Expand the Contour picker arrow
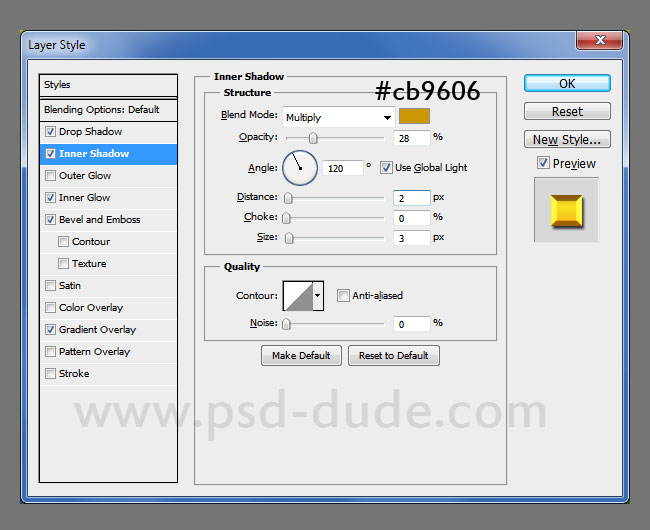The height and width of the screenshot is (530, 650). [x=318, y=295]
